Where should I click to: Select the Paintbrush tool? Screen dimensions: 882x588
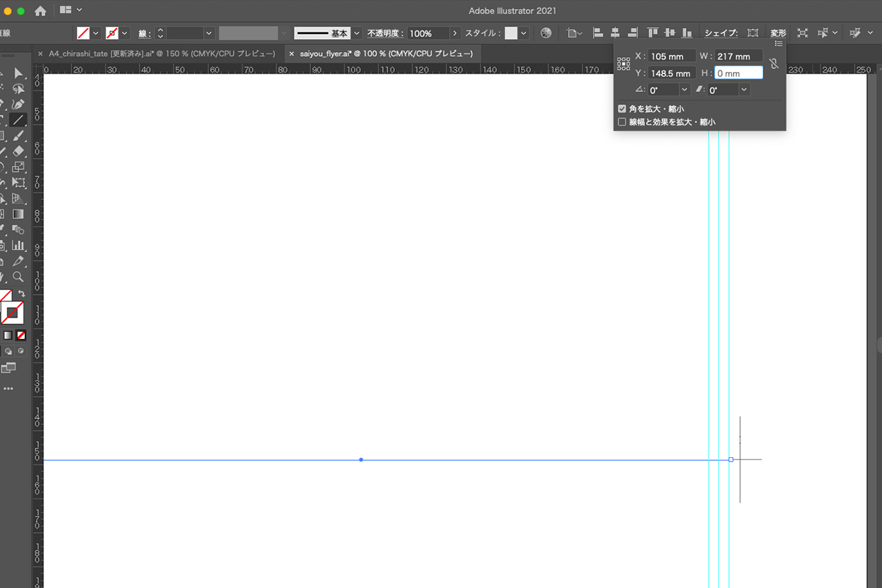18,136
